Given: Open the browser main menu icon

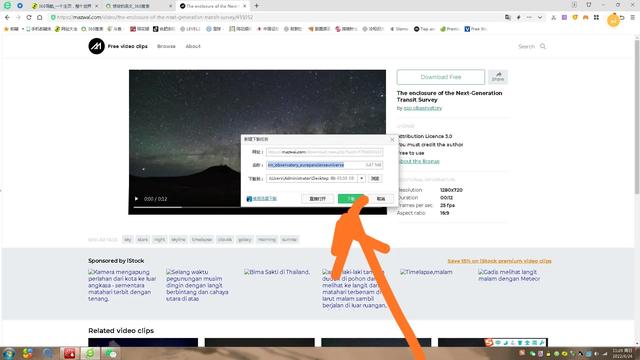Looking at the screenshot, I should pos(633,18).
